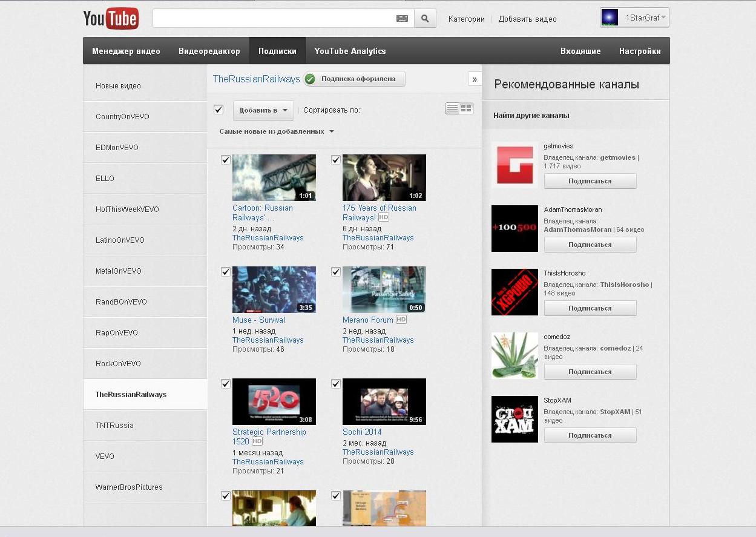Open the Merano Forum video thumbnail

coord(384,289)
